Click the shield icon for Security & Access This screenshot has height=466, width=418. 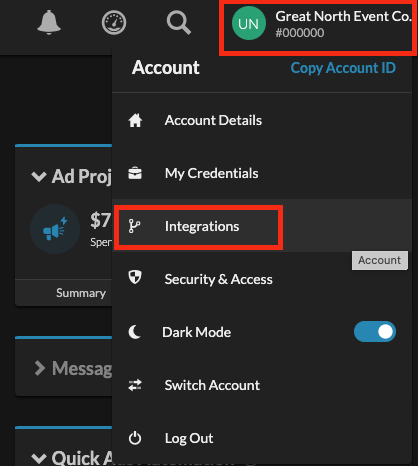[x=135, y=277]
